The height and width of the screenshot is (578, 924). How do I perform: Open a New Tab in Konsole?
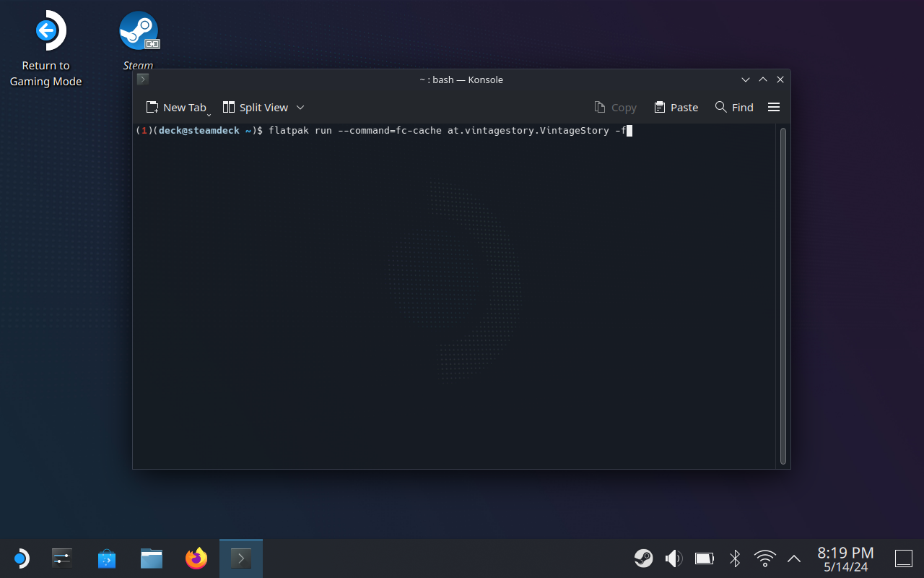(175, 107)
